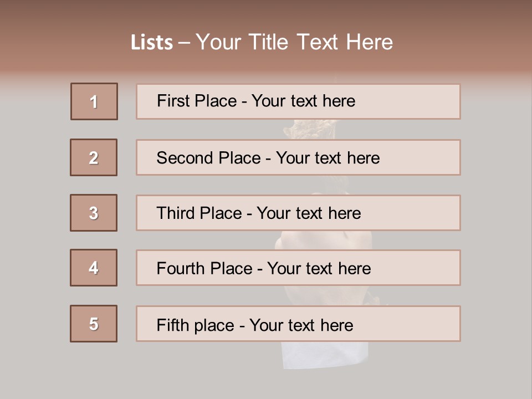Click "Your text here" in the Second Place row
Screen dimensions: 532x399
coord(328,158)
